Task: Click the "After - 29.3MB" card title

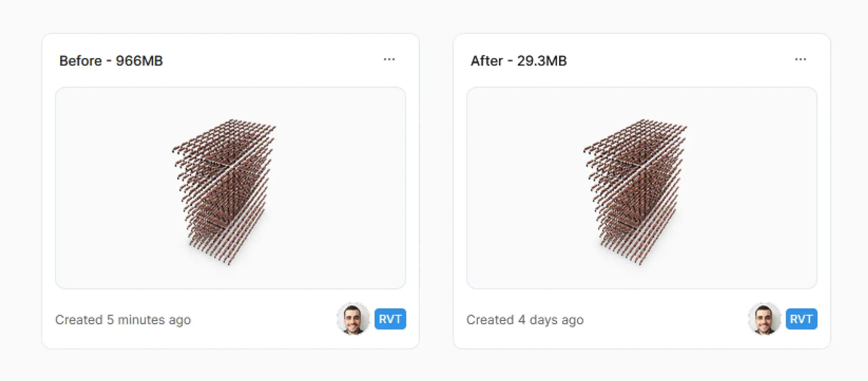Action: pyautogui.click(x=519, y=61)
